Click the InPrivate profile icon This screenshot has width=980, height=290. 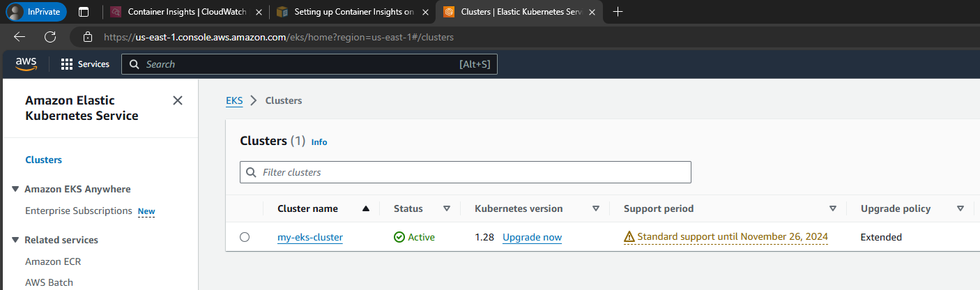tap(15, 12)
